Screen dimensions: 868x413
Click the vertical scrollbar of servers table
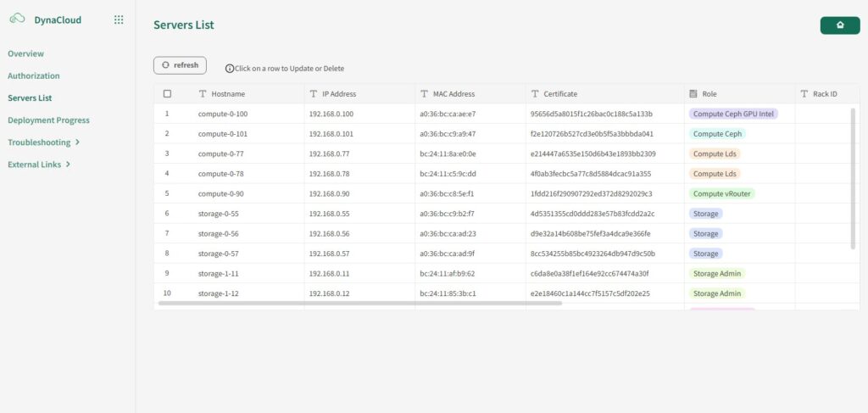click(853, 178)
